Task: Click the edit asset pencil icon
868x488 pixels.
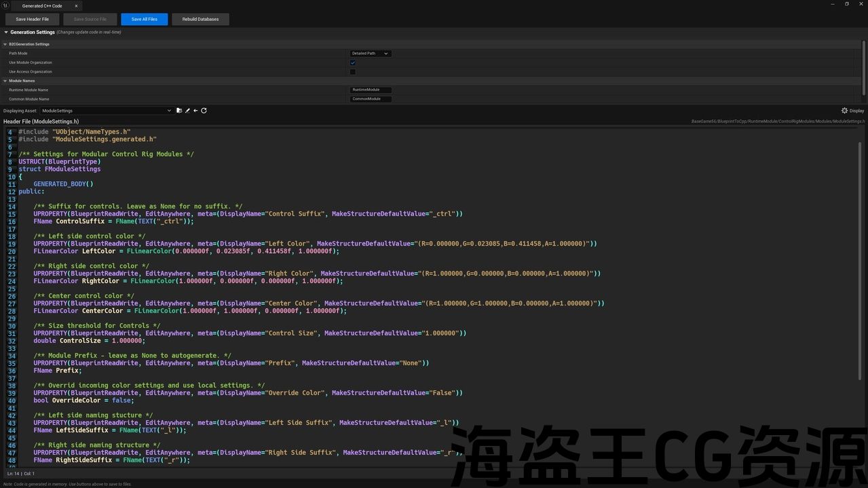Action: pos(187,111)
